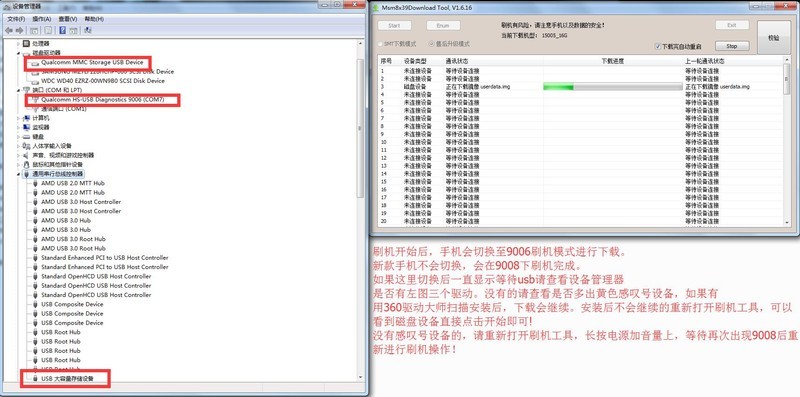Collapse the 磁盘驱动器 tree node arrow
The height and width of the screenshot is (397, 800).
[x=19, y=53]
